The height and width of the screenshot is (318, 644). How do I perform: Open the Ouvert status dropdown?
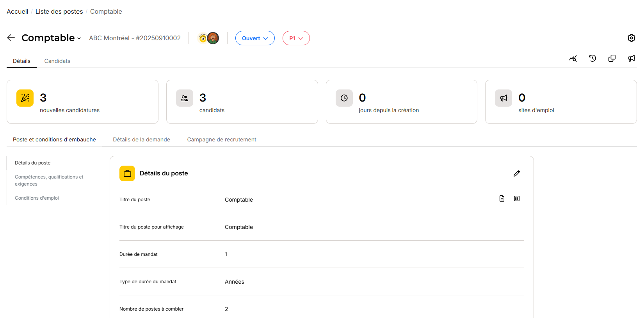[255, 38]
